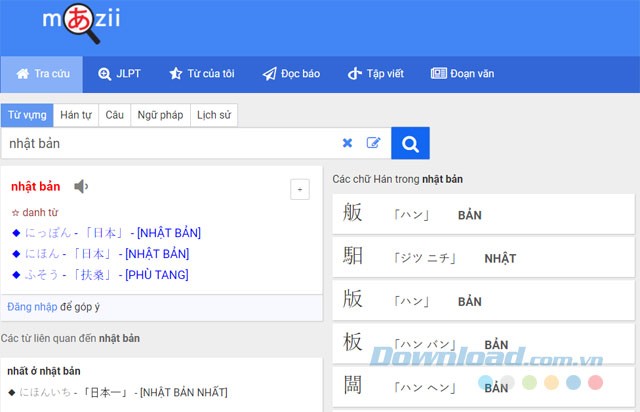Clear the search box text
640x412 pixels.
[347, 143]
